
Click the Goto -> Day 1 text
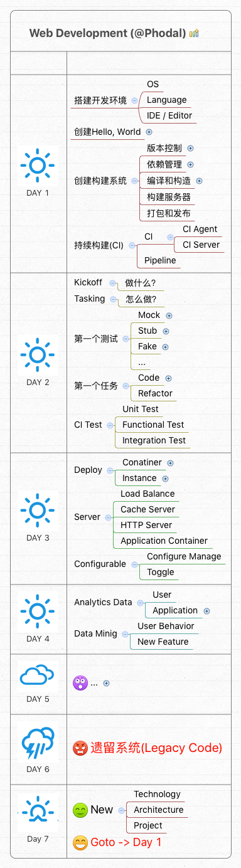(126, 842)
